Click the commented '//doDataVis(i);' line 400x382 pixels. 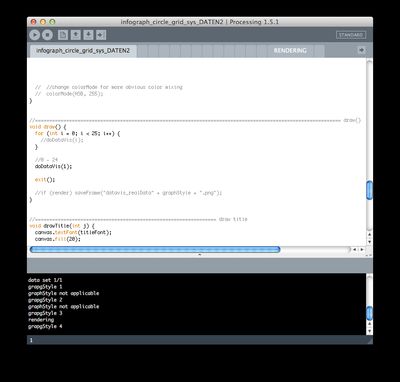(x=62, y=140)
